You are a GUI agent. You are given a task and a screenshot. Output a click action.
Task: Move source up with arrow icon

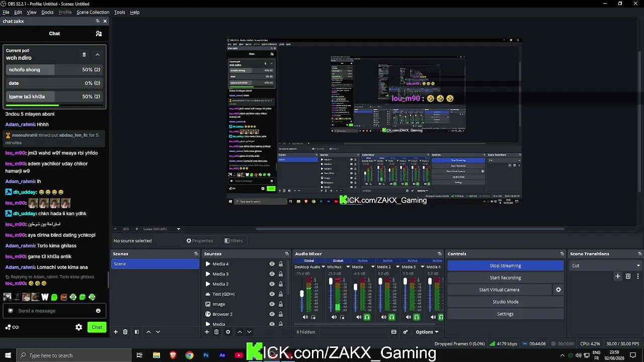239,332
